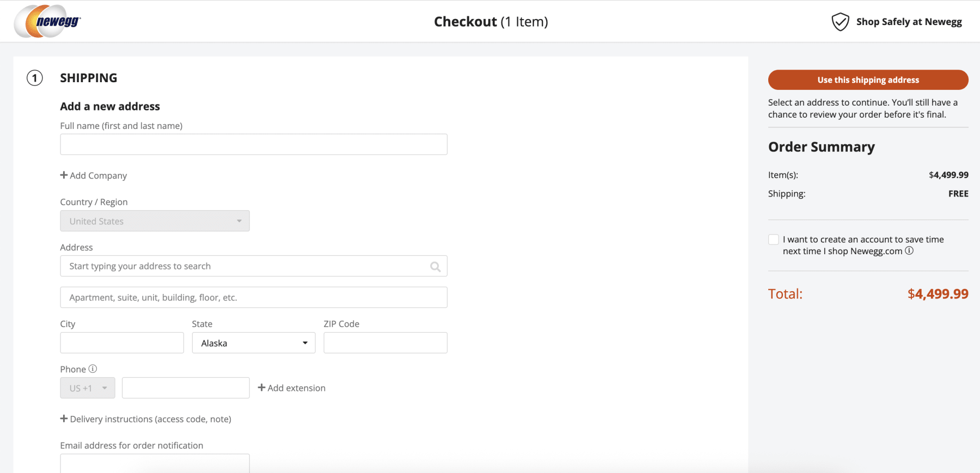
Task: Click the Shop Safely at Newegg link
Action: tap(909, 22)
